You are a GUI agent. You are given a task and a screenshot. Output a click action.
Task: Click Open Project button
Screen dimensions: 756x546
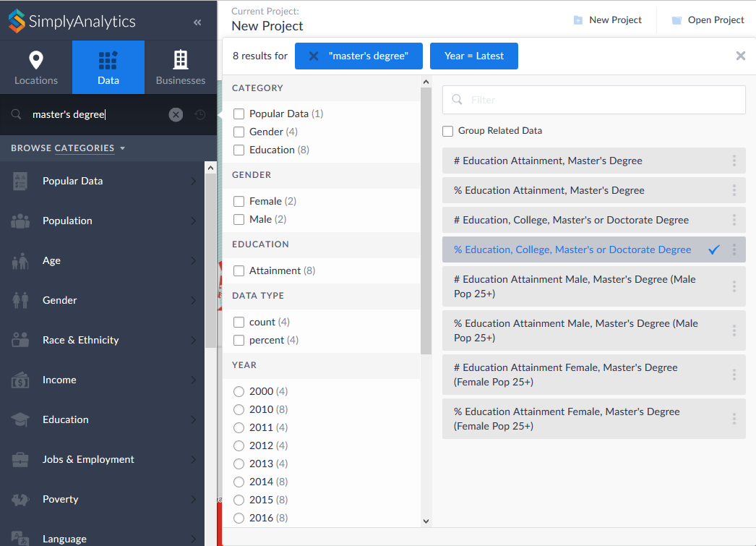(x=708, y=20)
